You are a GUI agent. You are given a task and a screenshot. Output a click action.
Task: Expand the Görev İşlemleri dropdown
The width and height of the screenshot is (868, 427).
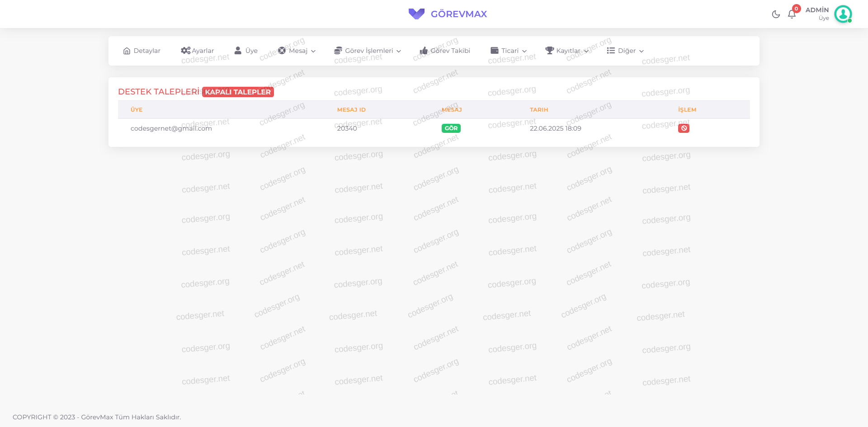(x=368, y=51)
